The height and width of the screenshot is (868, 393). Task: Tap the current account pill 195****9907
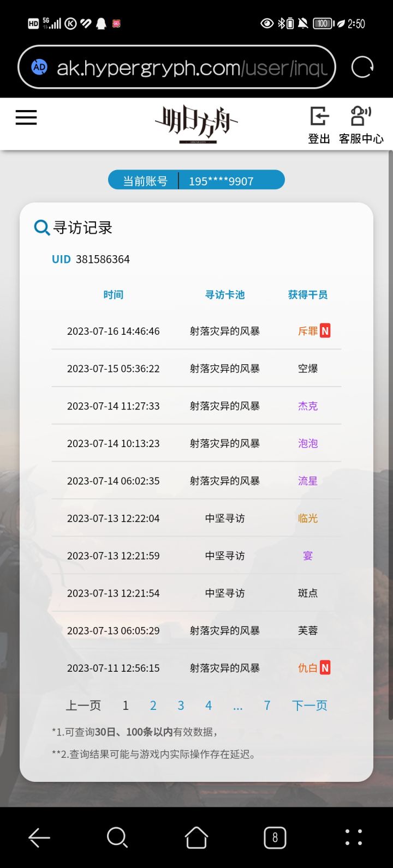tap(196, 180)
